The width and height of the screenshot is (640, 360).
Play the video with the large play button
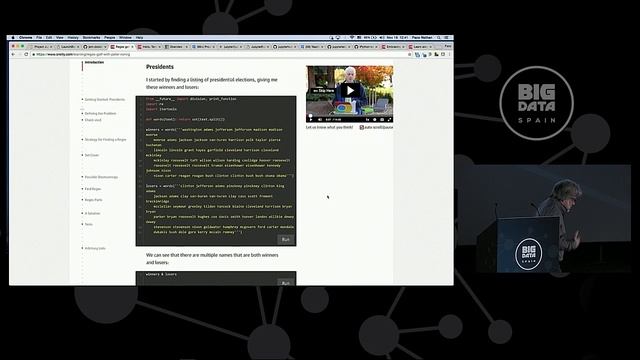pyautogui.click(x=350, y=91)
